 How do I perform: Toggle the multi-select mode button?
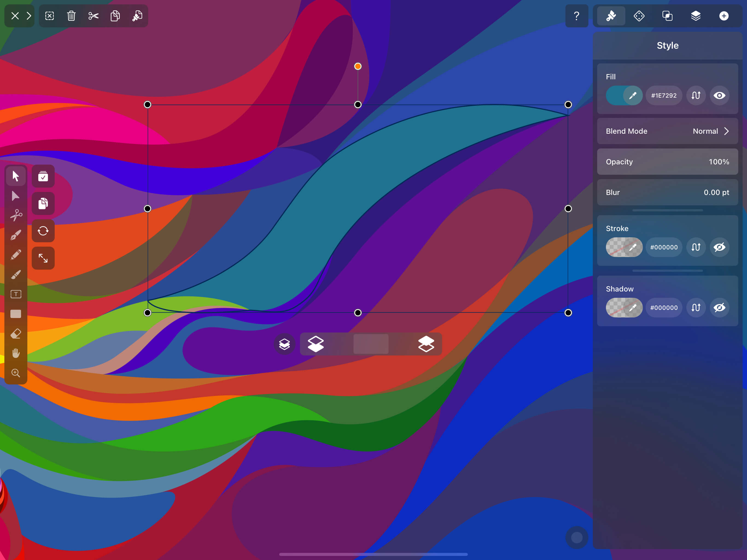(43, 176)
